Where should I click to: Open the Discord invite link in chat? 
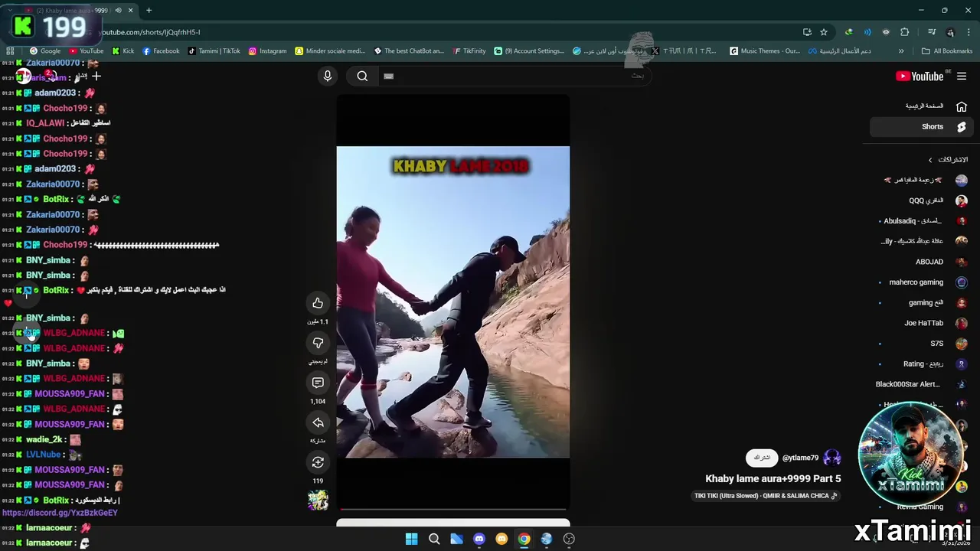pyautogui.click(x=60, y=513)
